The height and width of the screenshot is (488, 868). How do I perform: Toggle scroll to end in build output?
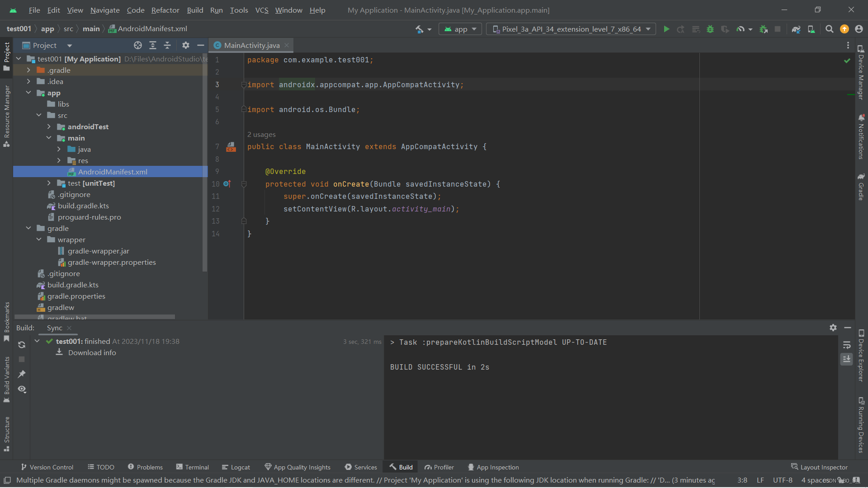[847, 359]
